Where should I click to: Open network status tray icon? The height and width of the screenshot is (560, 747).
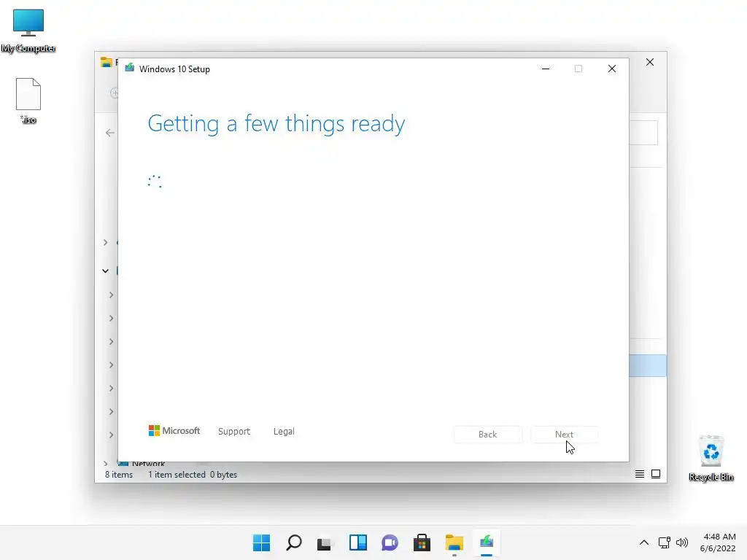pyautogui.click(x=664, y=542)
